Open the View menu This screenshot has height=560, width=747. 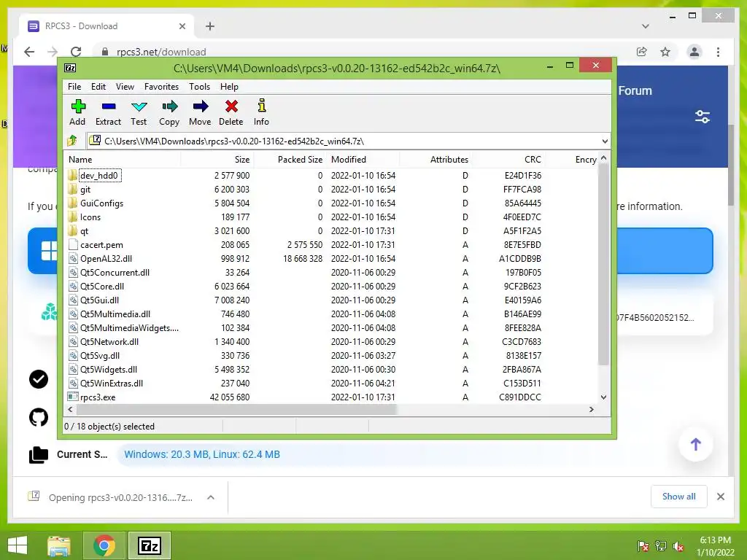125,87
